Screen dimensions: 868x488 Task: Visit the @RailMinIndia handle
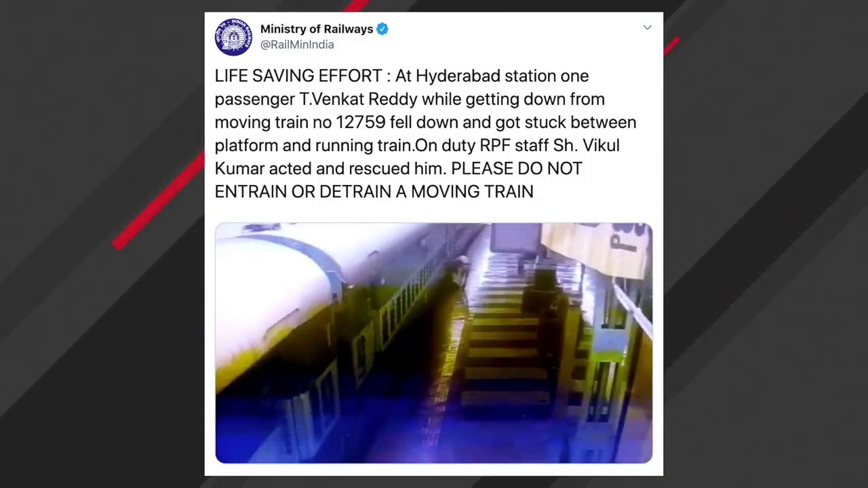click(x=297, y=45)
